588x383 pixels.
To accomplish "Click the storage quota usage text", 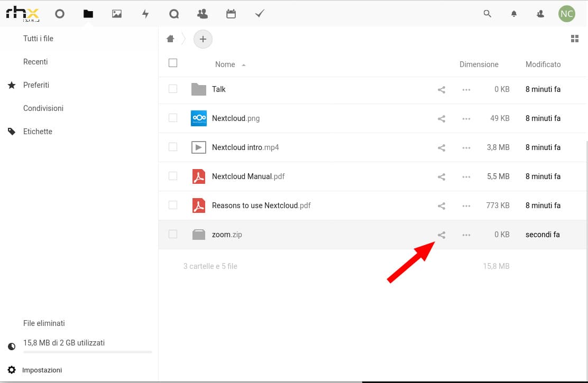I will click(x=64, y=343).
